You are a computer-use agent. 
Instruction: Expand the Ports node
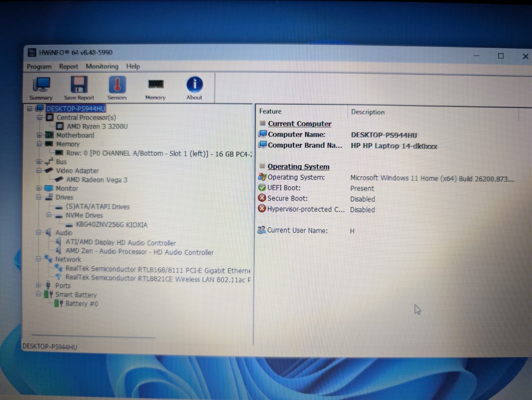click(39, 285)
